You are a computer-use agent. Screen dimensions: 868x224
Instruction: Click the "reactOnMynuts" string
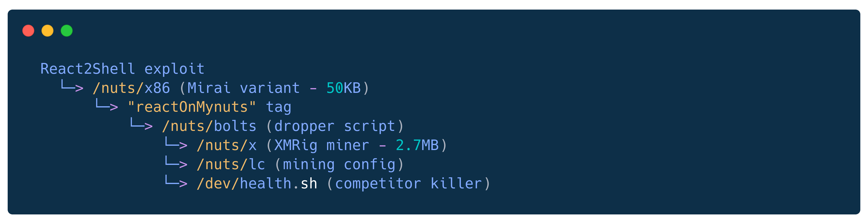[192, 107]
